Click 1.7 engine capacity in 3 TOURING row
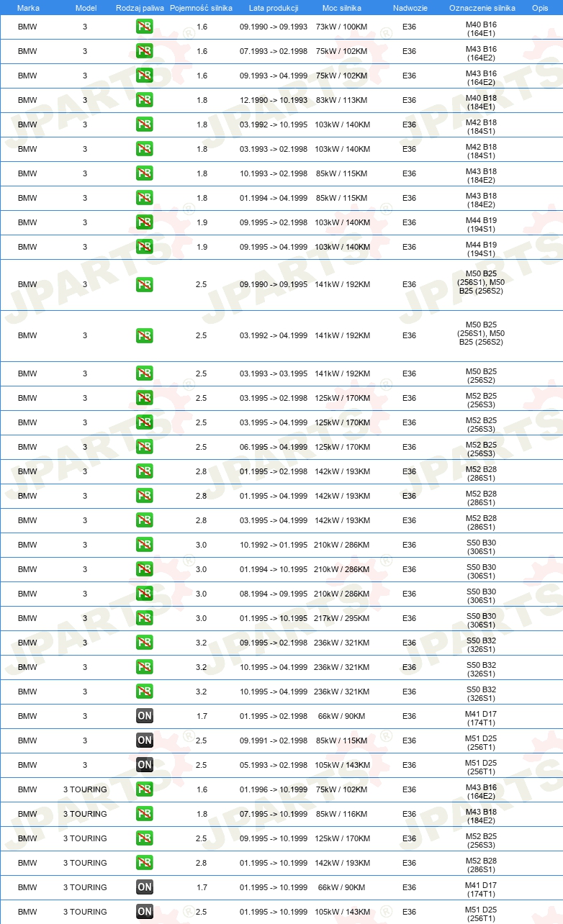Image resolution: width=563 pixels, height=924 pixels. (202, 888)
